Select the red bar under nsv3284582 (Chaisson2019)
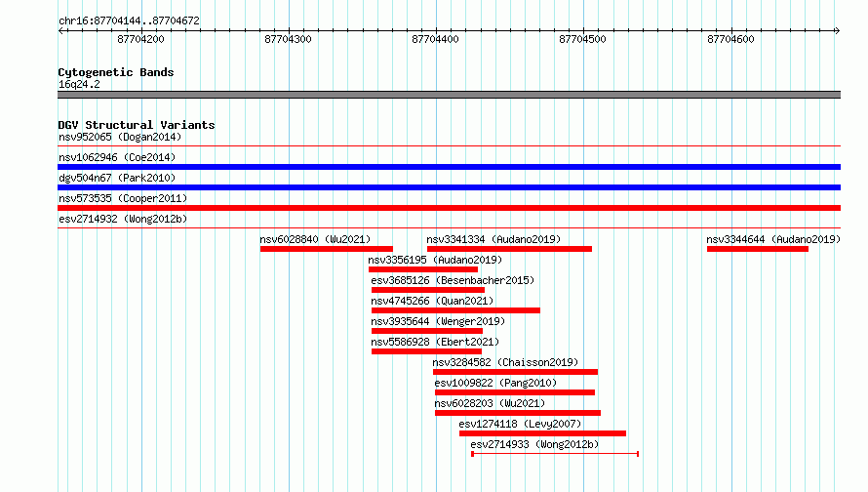Screen dimensions: 868x492 pyautogui.click(x=515, y=372)
